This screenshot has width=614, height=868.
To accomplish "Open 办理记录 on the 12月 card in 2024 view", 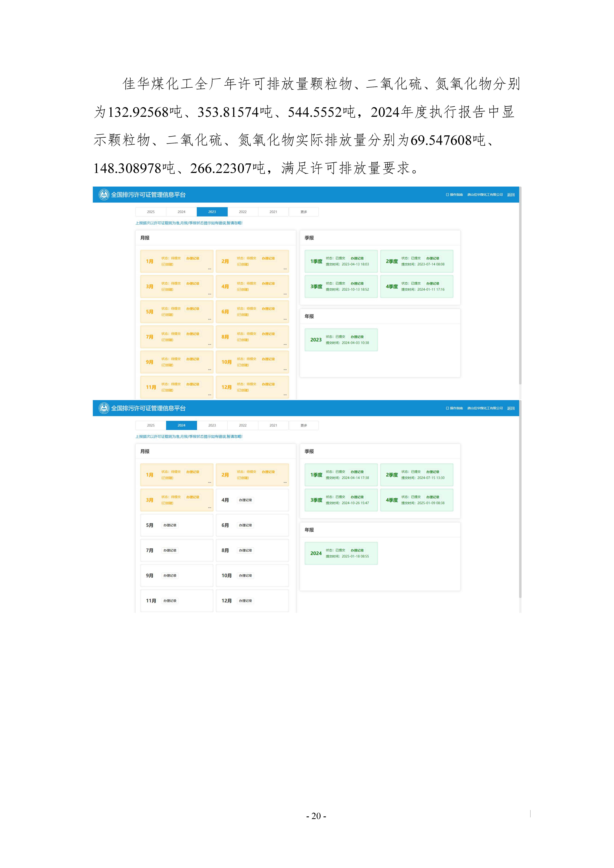I will point(246,601).
